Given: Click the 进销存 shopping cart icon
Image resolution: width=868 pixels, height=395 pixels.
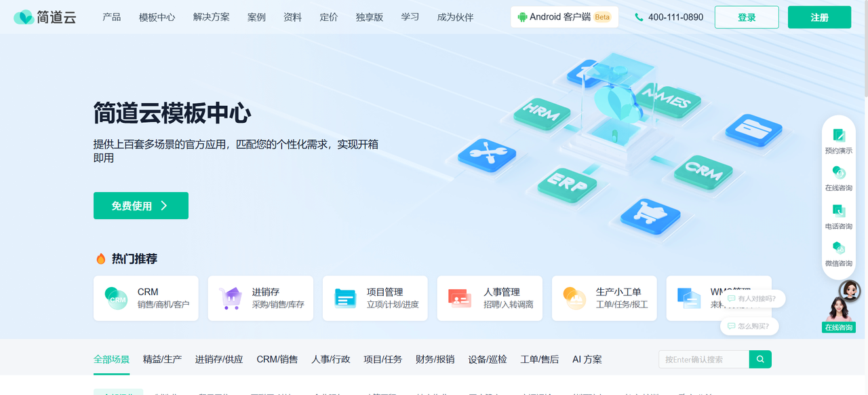Looking at the screenshot, I should point(231,298).
